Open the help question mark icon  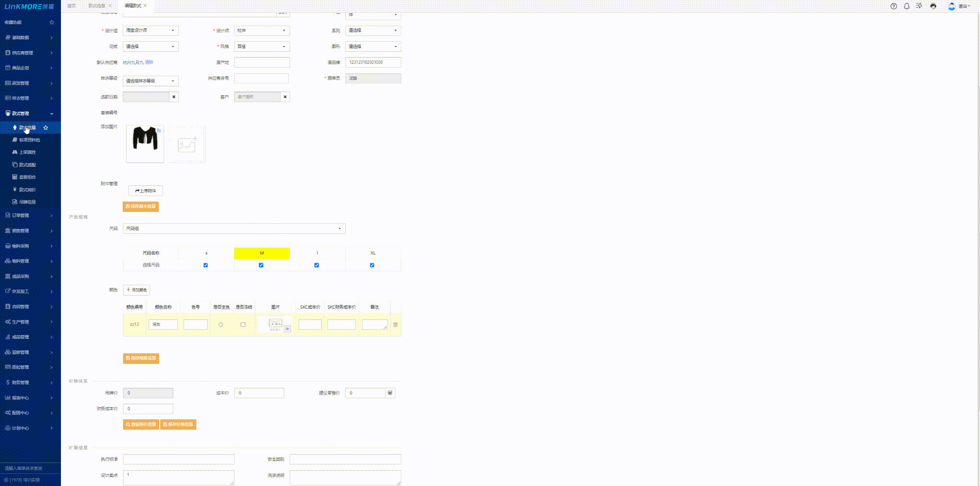click(894, 6)
